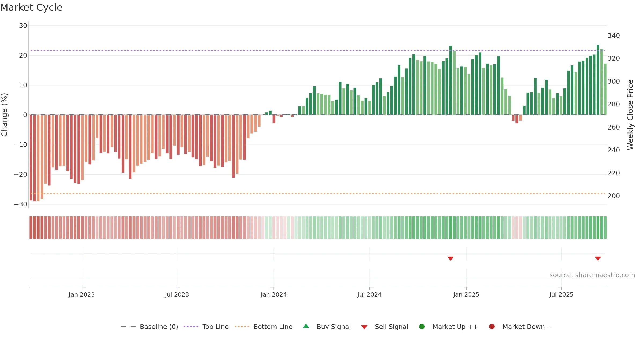Click the Baseline (0) dashed line legend marker

click(x=128, y=327)
